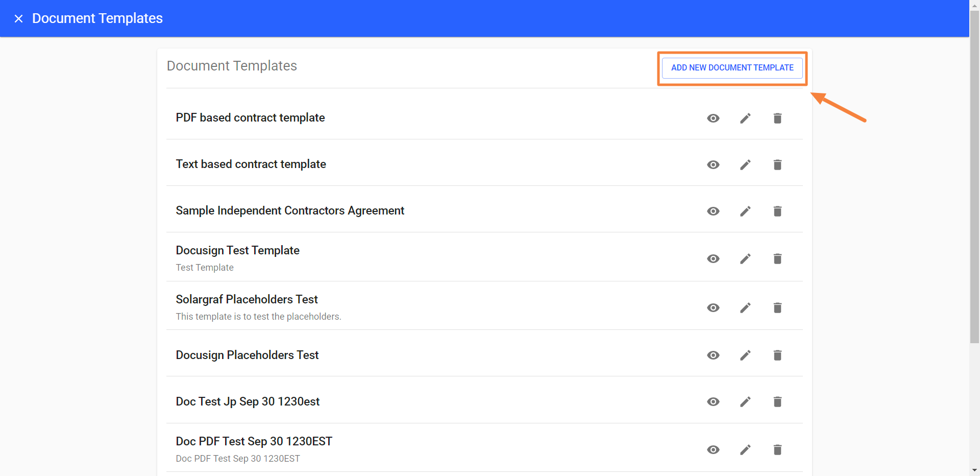
Task: View Doc Test Jp Sep 30 1230est template
Action: point(713,402)
